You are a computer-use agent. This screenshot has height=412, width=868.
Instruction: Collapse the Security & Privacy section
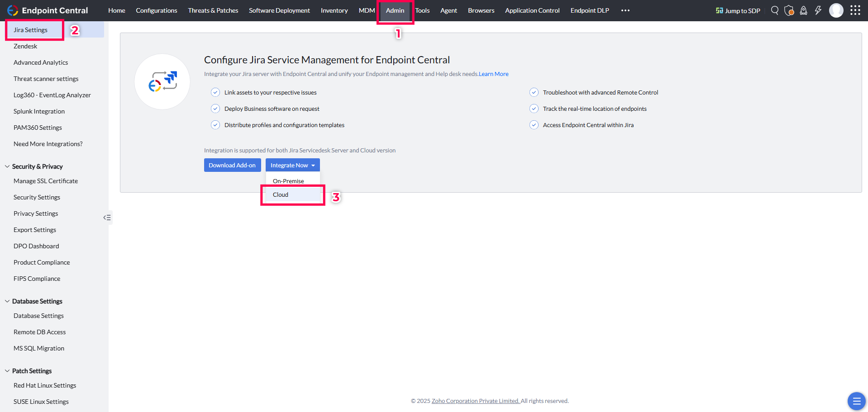tap(7, 166)
